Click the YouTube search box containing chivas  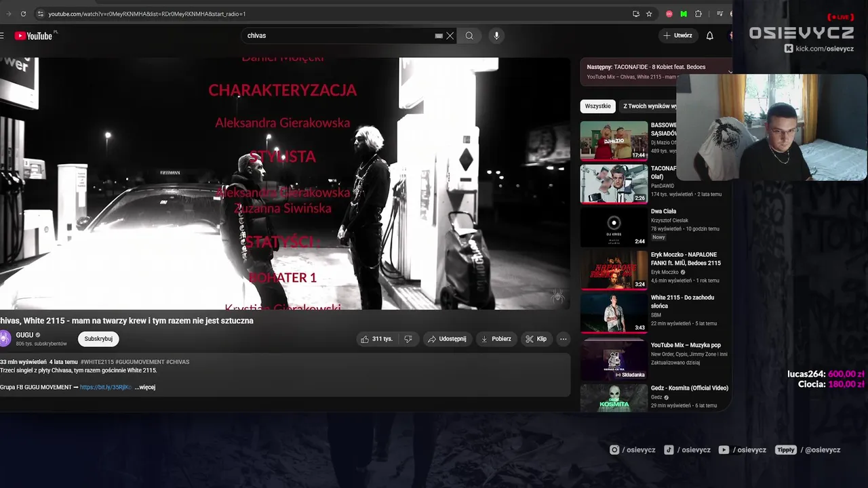[x=339, y=36]
